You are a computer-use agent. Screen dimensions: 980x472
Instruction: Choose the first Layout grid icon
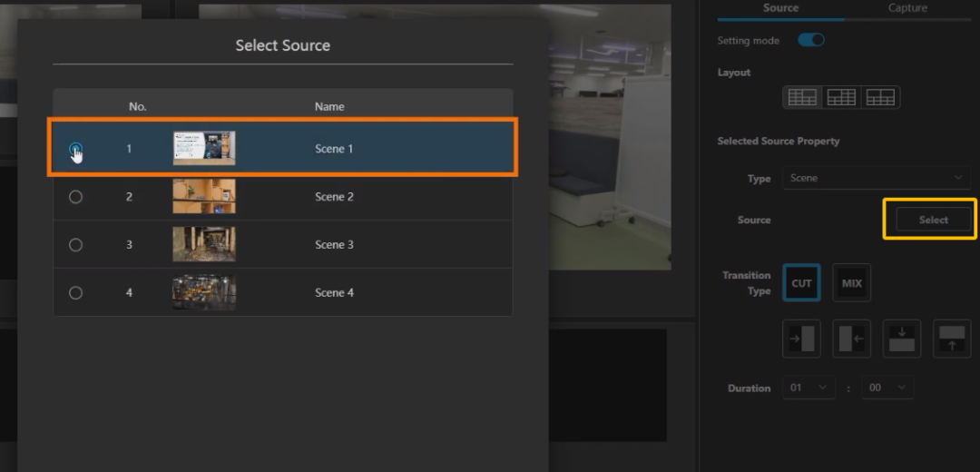(802, 97)
